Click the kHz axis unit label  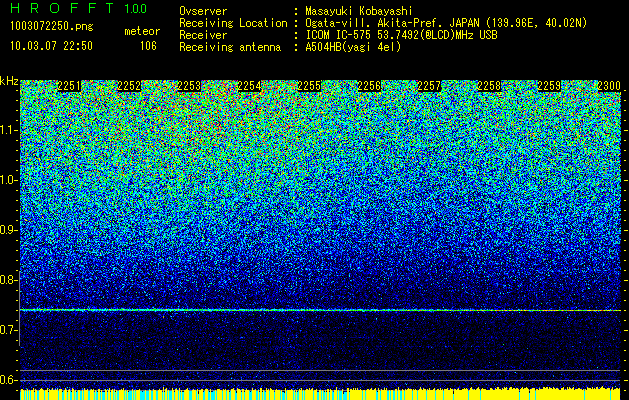(x=9, y=81)
